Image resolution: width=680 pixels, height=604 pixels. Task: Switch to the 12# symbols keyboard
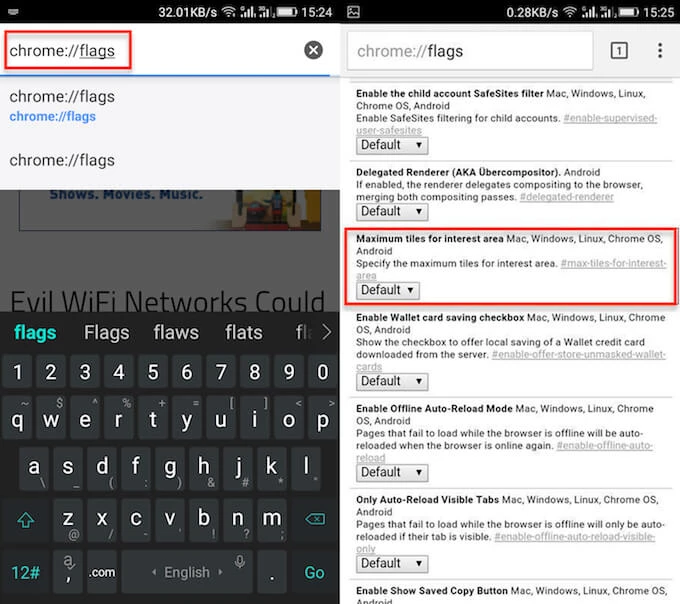(x=26, y=572)
